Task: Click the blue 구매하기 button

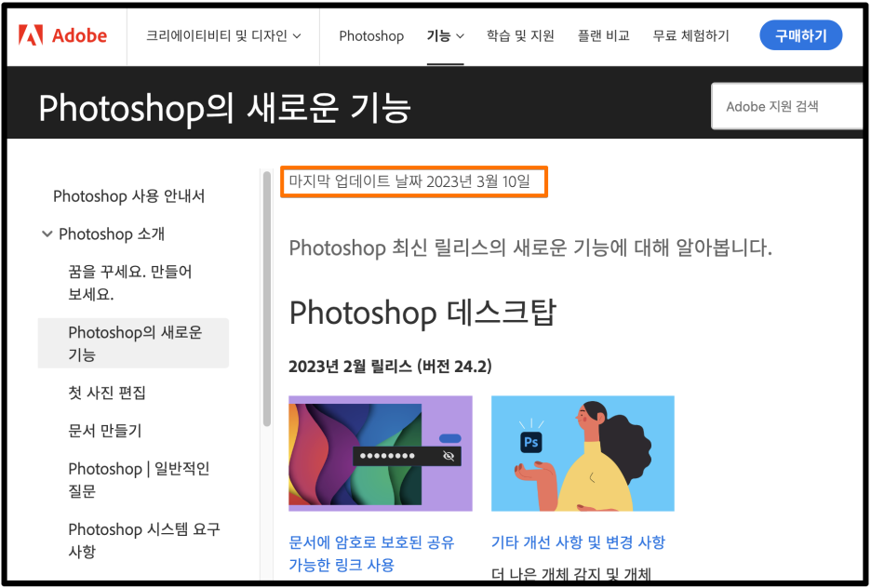Action: tap(800, 35)
